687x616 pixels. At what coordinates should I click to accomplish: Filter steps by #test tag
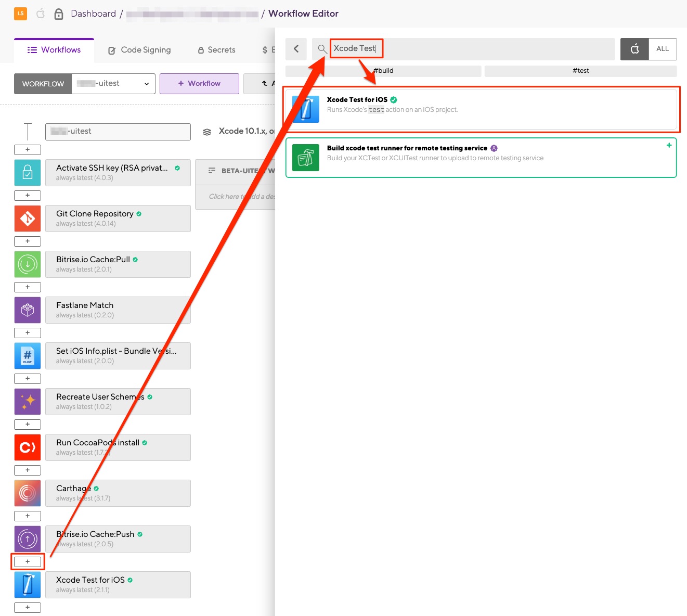pos(580,71)
